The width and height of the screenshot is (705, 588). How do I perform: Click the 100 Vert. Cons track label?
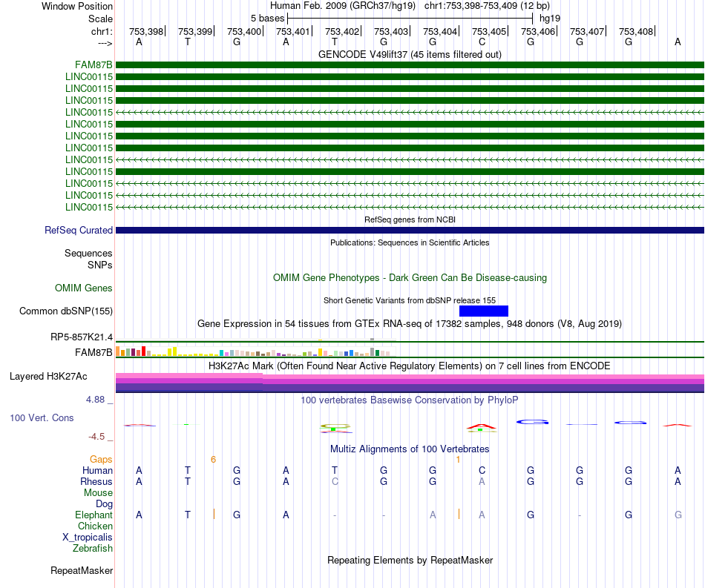click(42, 417)
